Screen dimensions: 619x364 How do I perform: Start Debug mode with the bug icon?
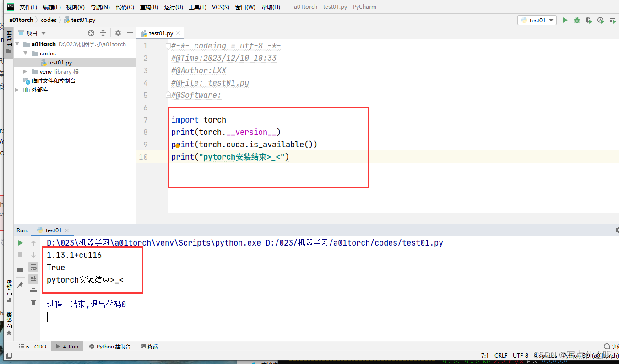click(577, 20)
